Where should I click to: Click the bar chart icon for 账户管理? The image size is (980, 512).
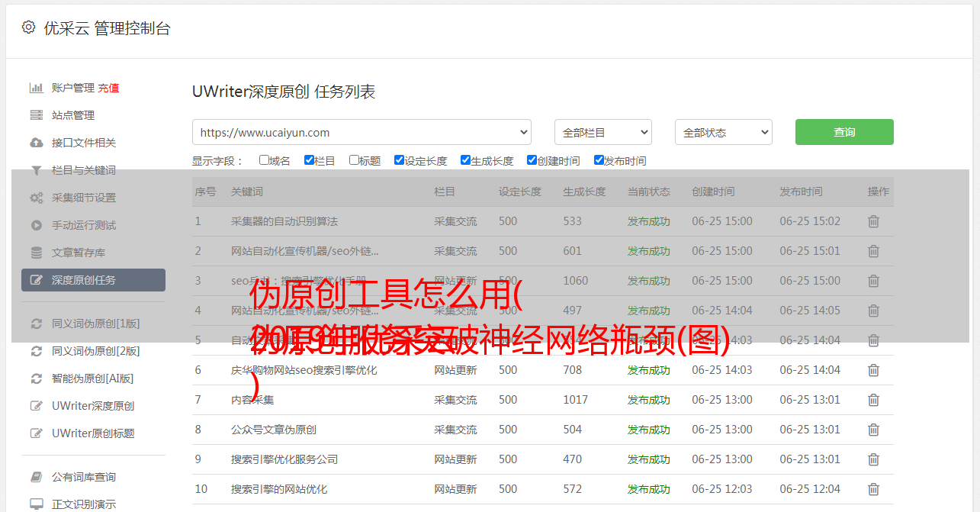pyautogui.click(x=36, y=88)
